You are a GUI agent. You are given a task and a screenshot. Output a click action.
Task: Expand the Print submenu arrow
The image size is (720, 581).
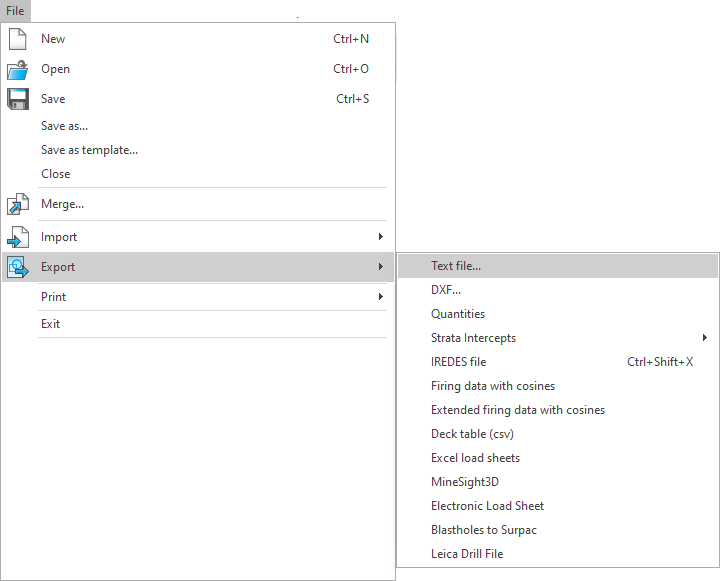pos(380,297)
